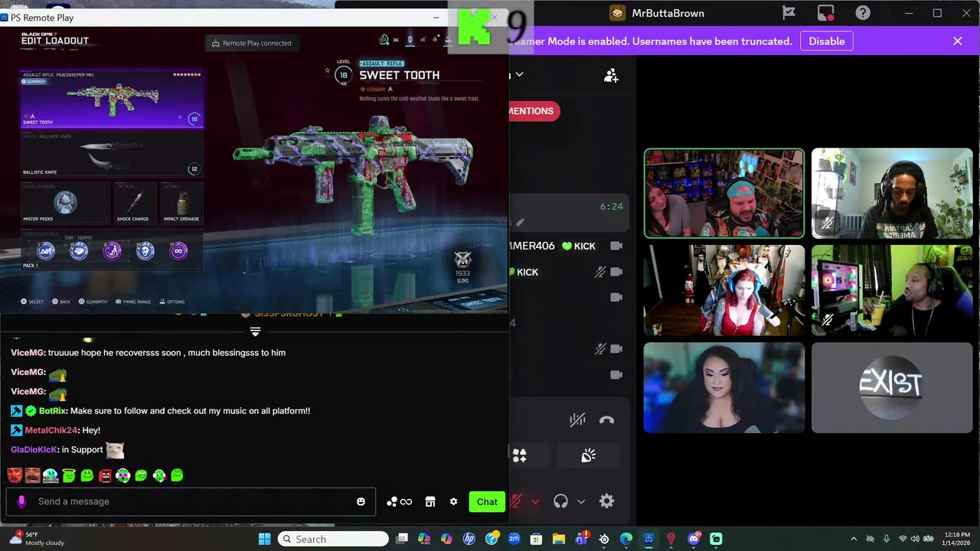Click the favorite star beside level 18
The width and height of the screenshot is (980, 551).
pyautogui.click(x=328, y=70)
